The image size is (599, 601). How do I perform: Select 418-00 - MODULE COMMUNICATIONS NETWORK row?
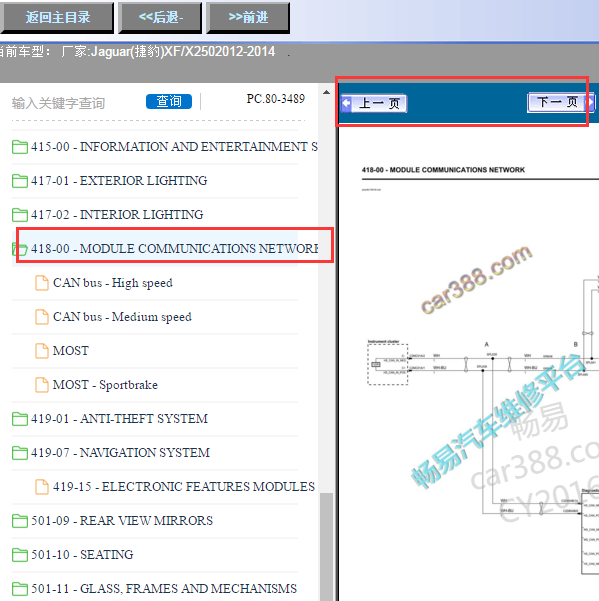(174, 249)
